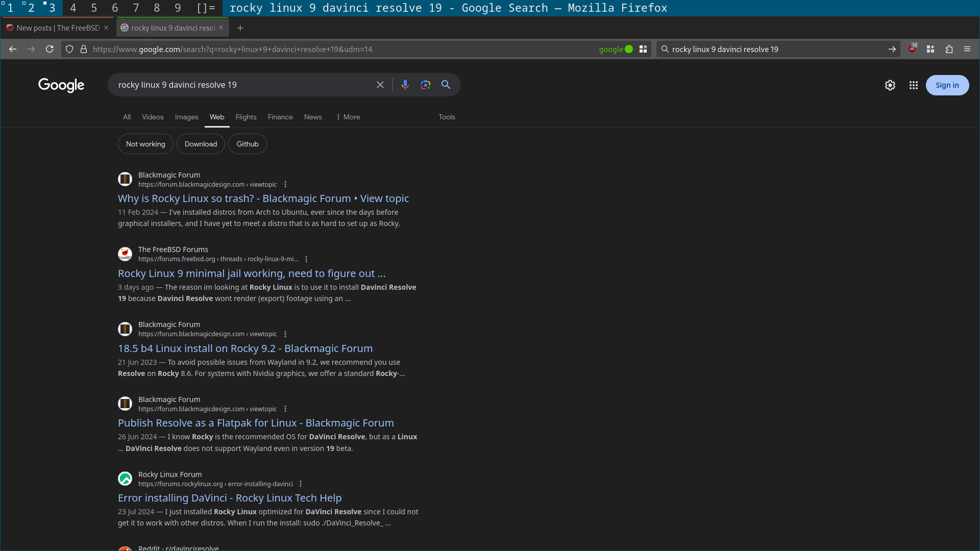Go back with the browser back arrow

click(13, 49)
